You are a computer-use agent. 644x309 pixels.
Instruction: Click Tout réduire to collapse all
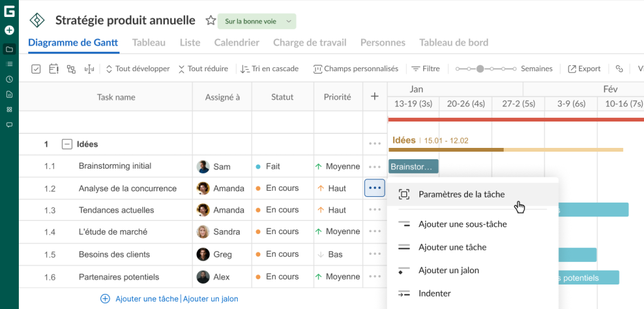(203, 69)
